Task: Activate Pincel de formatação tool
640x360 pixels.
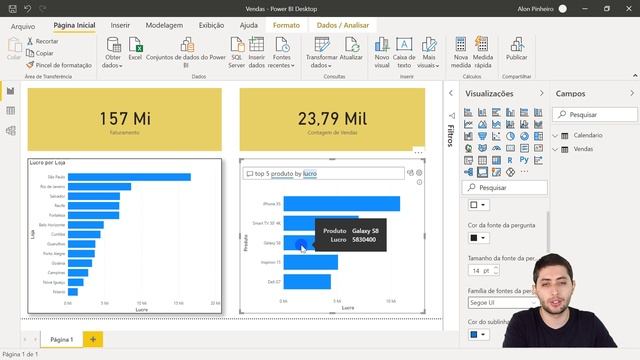Action: click(x=59, y=65)
